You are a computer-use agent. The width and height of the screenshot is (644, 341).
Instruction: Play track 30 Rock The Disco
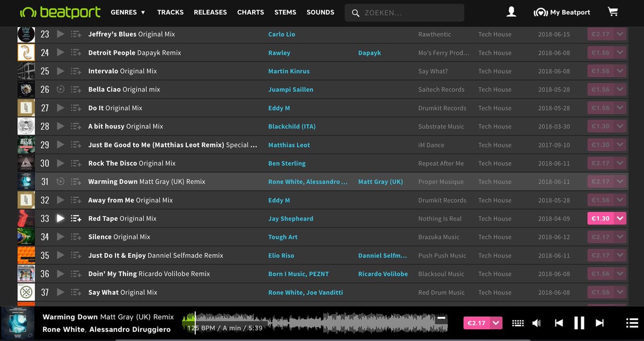(61, 163)
